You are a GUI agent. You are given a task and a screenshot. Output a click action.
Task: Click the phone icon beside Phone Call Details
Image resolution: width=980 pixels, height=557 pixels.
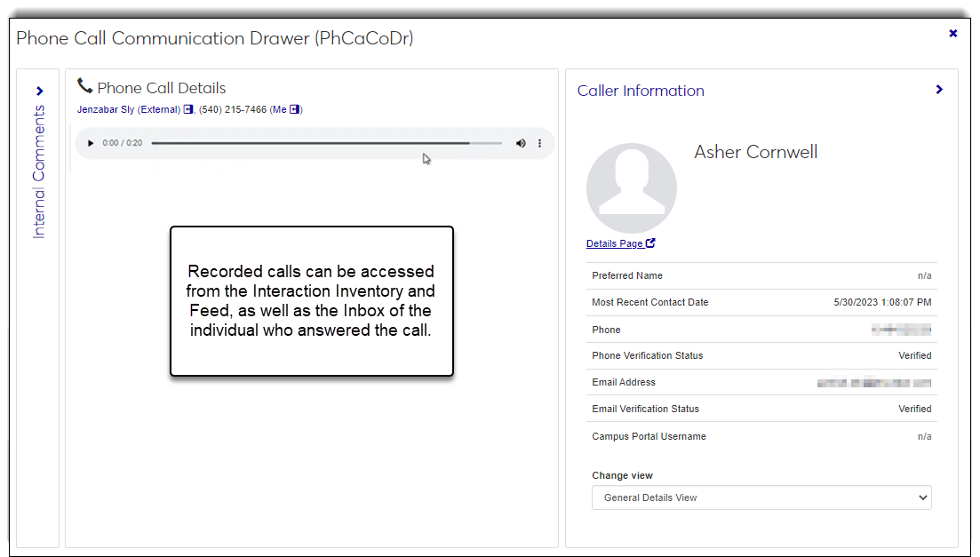pos(85,86)
